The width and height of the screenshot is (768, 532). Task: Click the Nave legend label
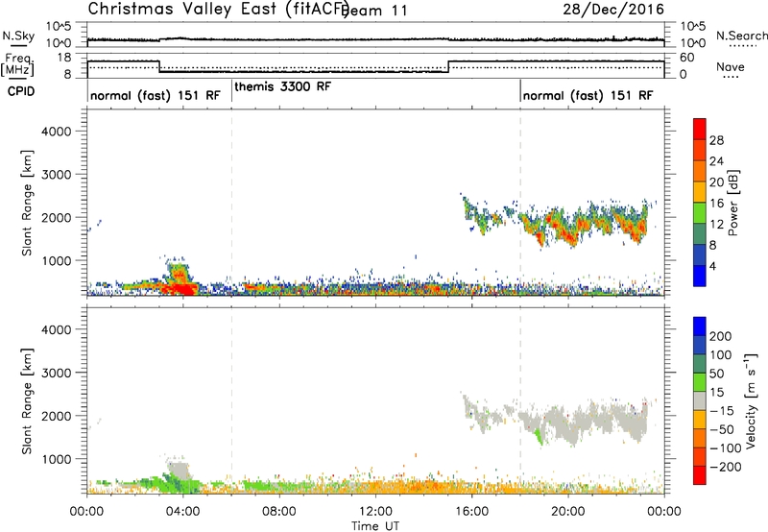click(731, 67)
